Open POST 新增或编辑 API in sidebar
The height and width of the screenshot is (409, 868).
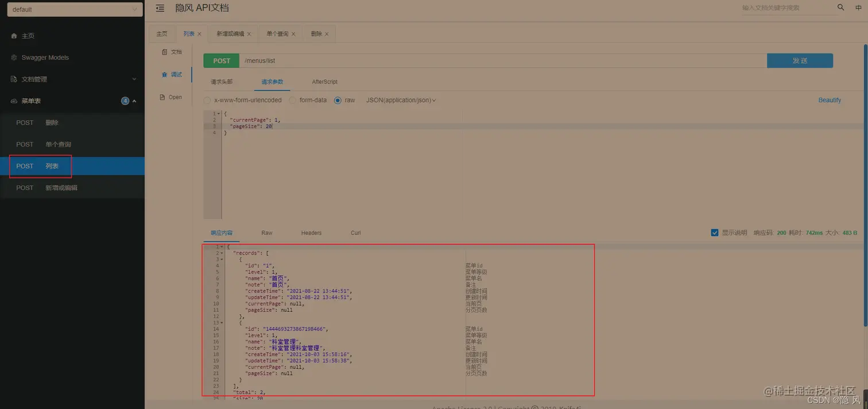tap(72, 188)
